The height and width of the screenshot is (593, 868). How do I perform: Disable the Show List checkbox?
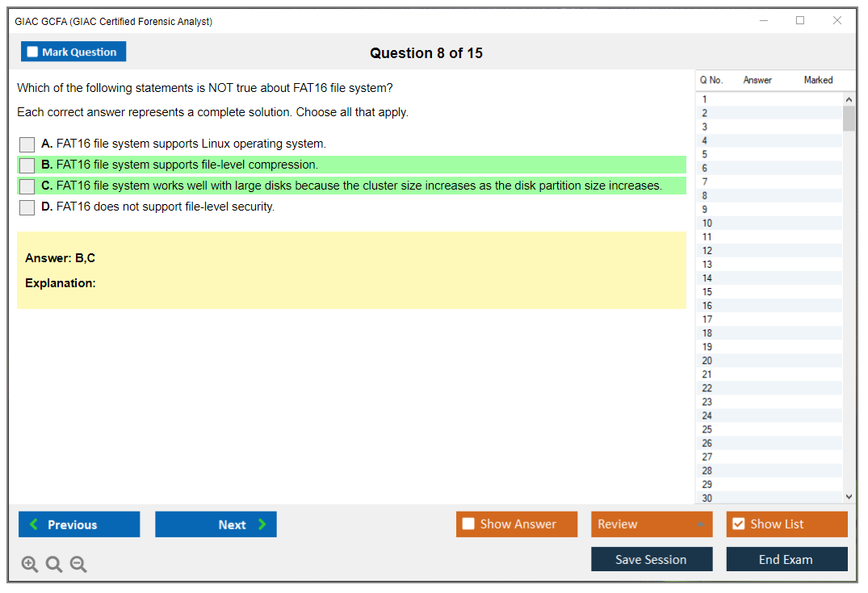[x=738, y=524]
